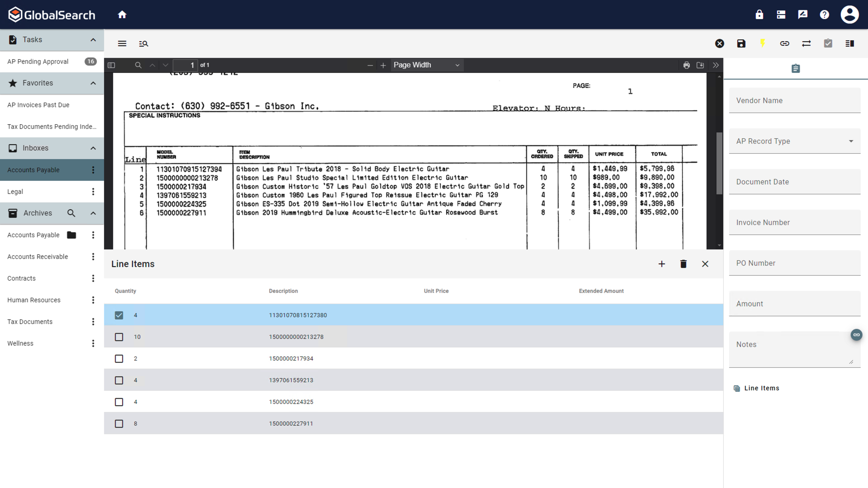
Task: Uncheck the selected quantity 4 line item
Action: click(119, 315)
